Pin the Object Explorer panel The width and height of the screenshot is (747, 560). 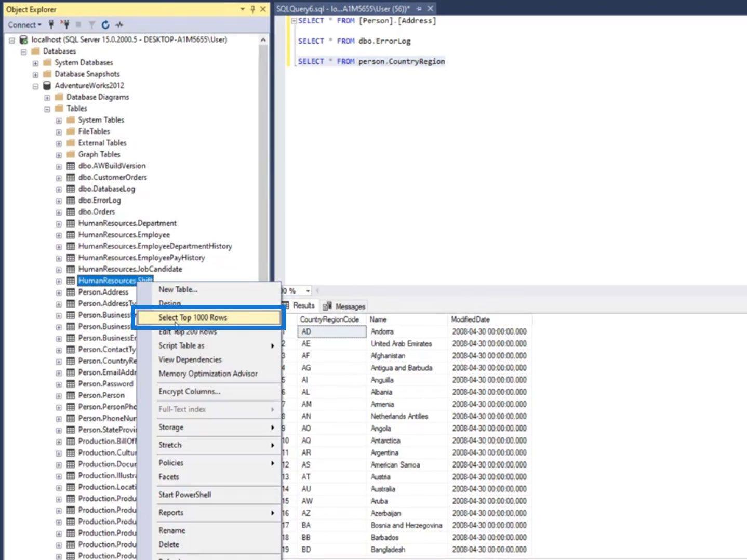[252, 9]
